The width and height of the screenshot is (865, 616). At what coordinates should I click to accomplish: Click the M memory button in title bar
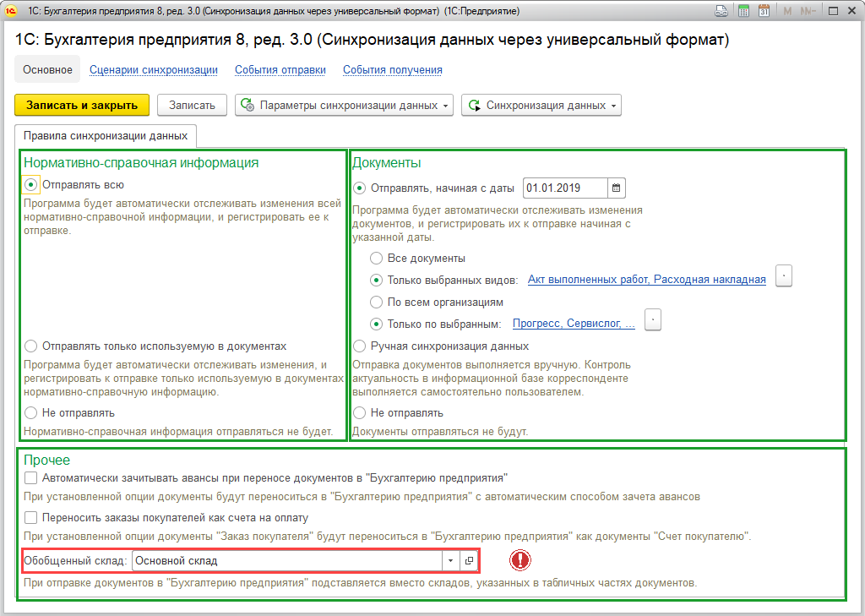(x=787, y=12)
